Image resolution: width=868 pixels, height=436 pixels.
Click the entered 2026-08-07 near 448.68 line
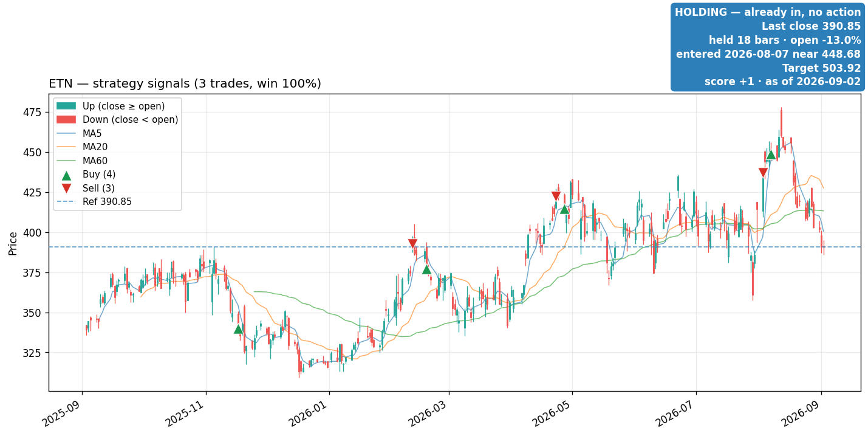768,54
